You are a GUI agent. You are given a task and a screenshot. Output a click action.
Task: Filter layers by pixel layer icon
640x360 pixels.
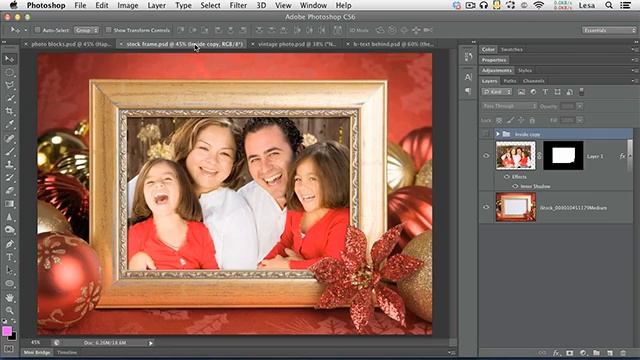click(x=521, y=92)
